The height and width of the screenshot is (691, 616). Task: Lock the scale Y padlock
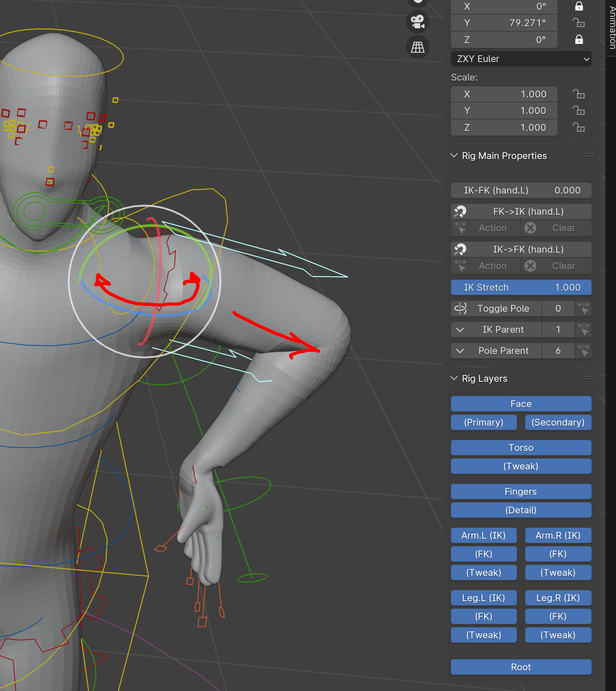579,111
